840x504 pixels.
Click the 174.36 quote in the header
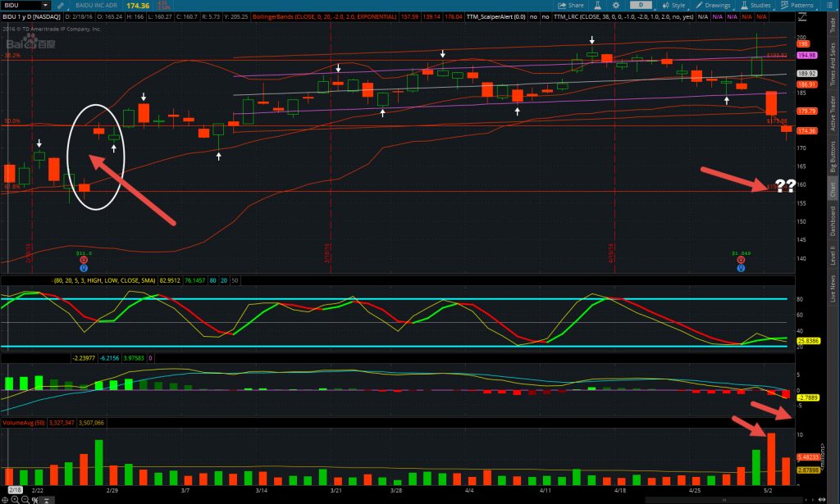[138, 6]
